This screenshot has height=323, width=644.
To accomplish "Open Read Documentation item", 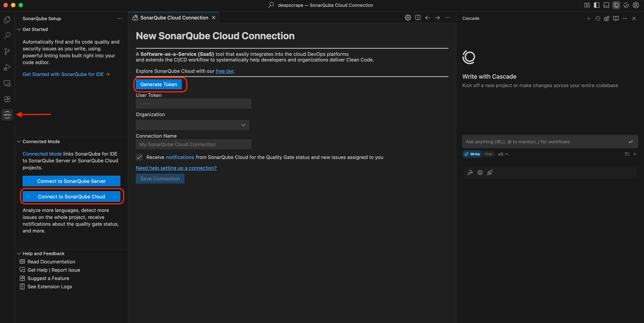I will [x=51, y=262].
